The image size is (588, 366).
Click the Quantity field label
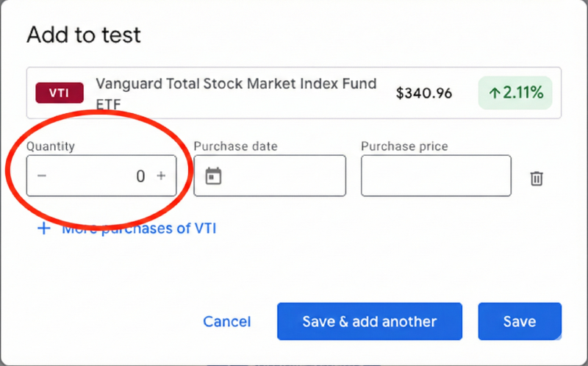(51, 146)
